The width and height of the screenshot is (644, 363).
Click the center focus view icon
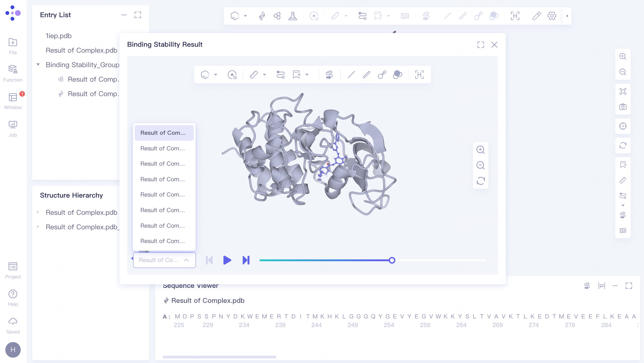coord(623,126)
